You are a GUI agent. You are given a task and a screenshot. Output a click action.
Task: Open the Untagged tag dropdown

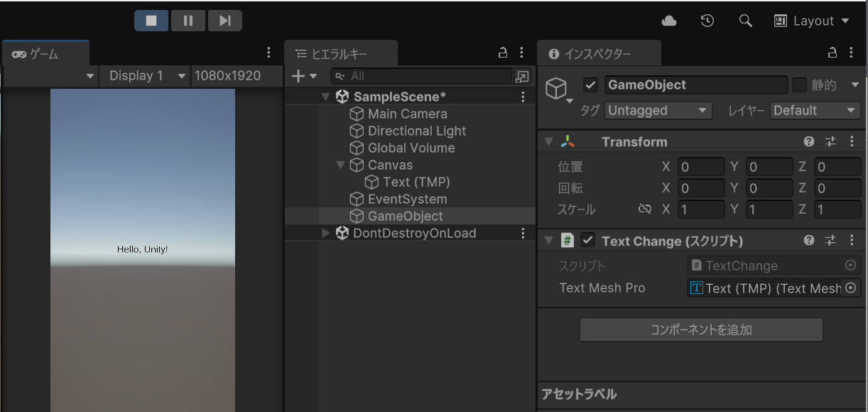click(658, 110)
